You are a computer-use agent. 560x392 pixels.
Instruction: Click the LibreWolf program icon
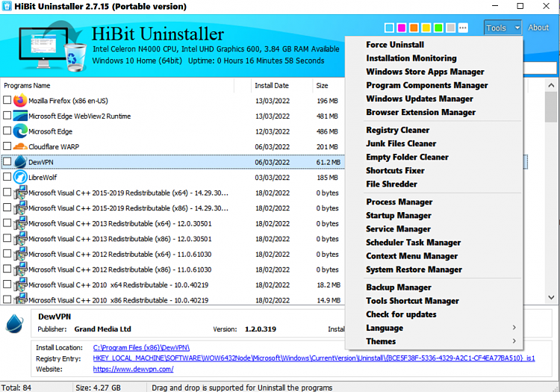pyautogui.click(x=20, y=178)
